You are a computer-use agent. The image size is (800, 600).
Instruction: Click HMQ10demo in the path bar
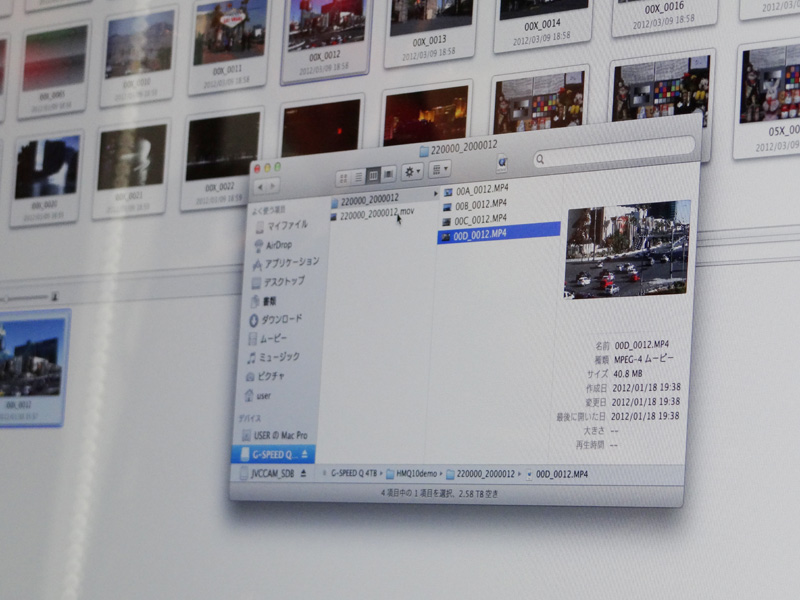(412, 474)
